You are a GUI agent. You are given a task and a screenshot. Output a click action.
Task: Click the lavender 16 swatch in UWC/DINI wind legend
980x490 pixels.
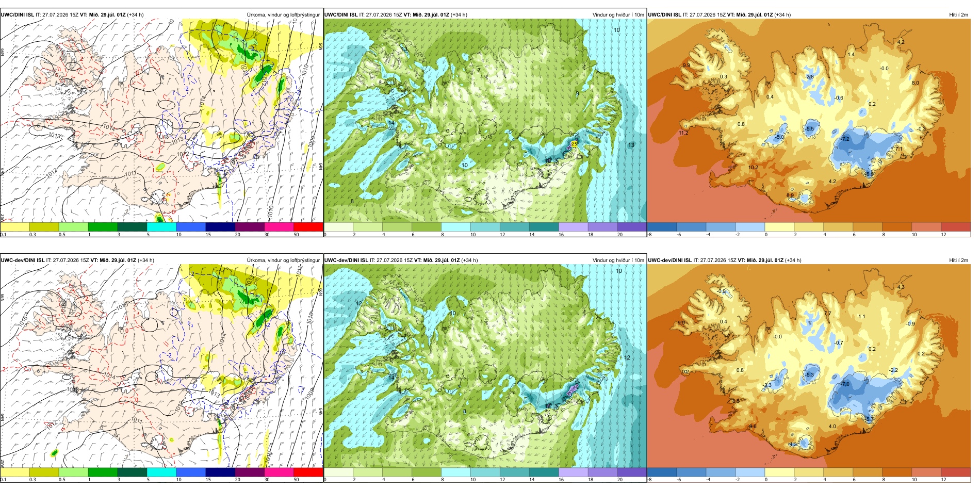[573, 227]
